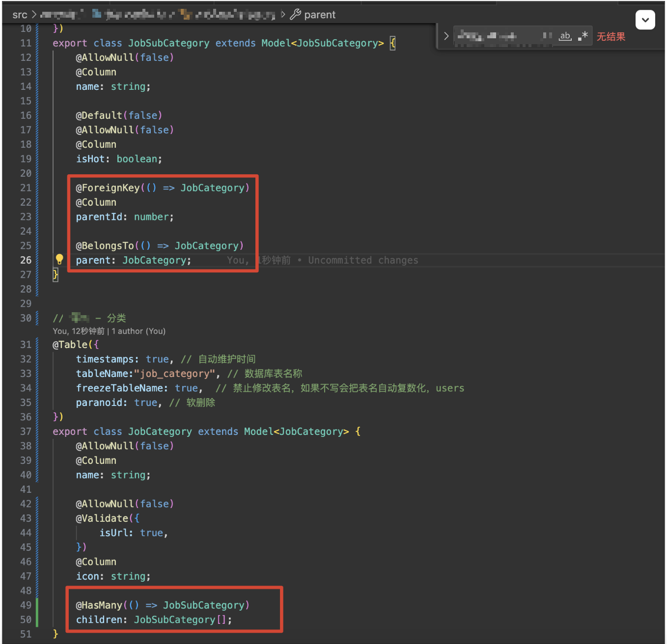Click line number 37 in the gutter
Screen dimensions: 667x644
(26, 431)
